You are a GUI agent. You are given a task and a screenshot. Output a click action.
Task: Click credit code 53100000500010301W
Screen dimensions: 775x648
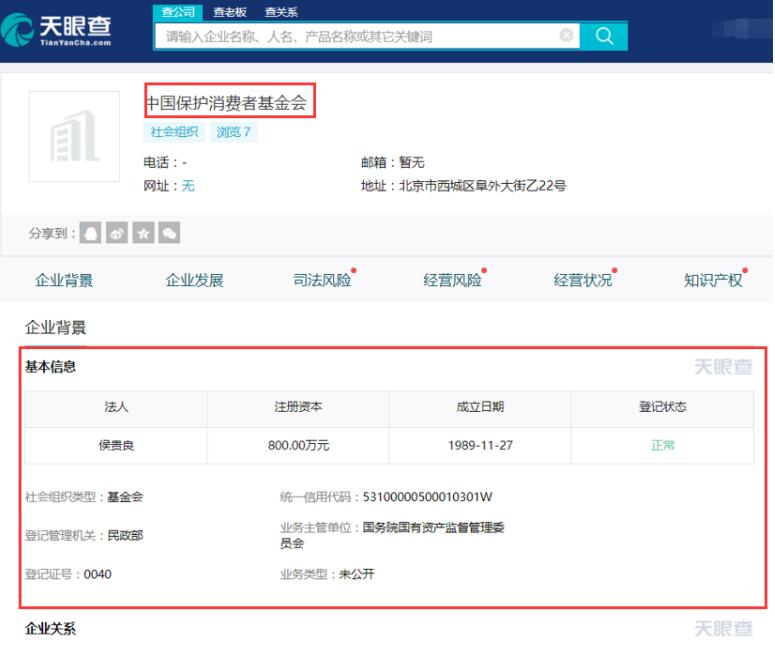[428, 497]
